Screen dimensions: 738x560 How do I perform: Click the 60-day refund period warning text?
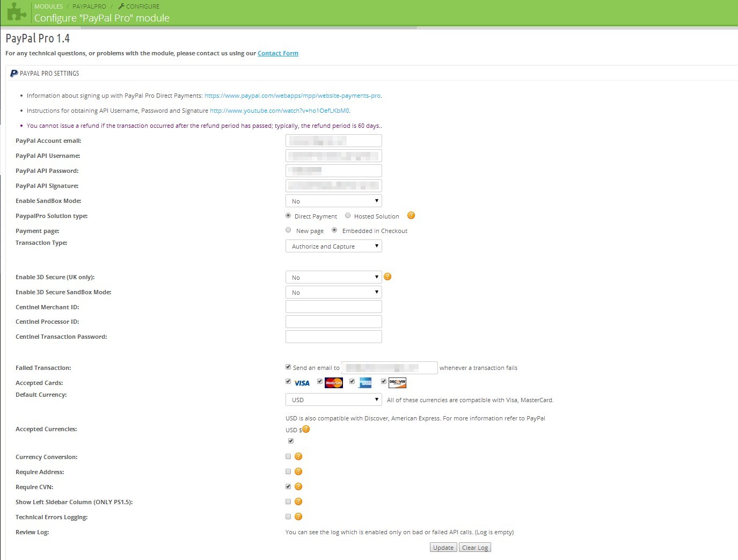coord(204,126)
